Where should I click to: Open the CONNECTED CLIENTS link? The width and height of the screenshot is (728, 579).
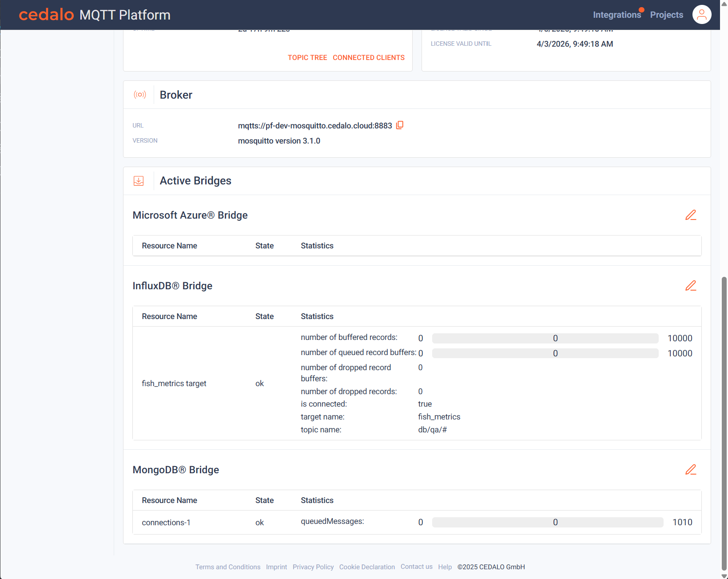point(369,58)
